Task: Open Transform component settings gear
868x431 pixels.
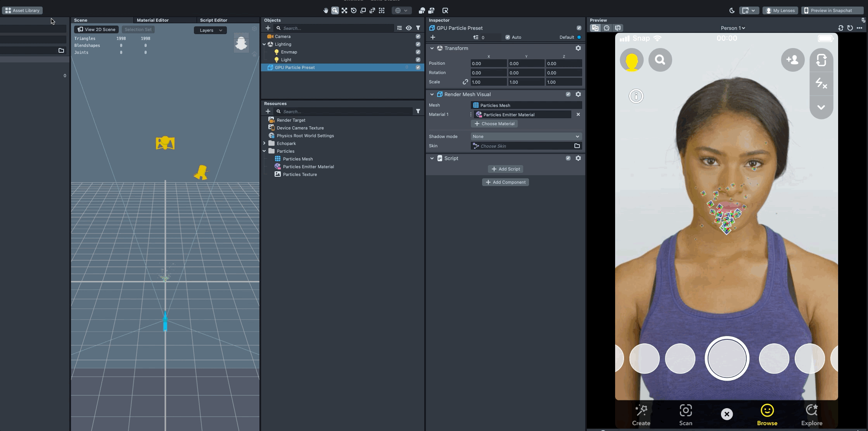Action: point(578,48)
